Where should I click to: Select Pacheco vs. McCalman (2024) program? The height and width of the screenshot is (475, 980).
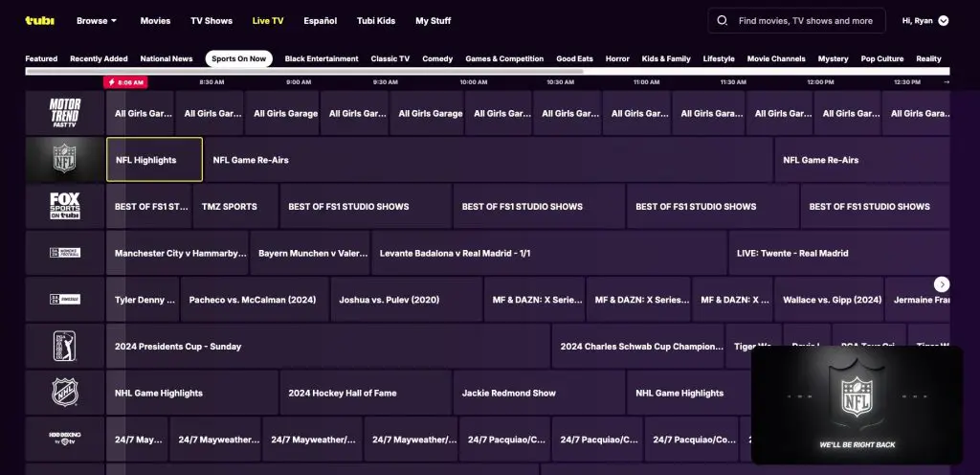pos(255,300)
